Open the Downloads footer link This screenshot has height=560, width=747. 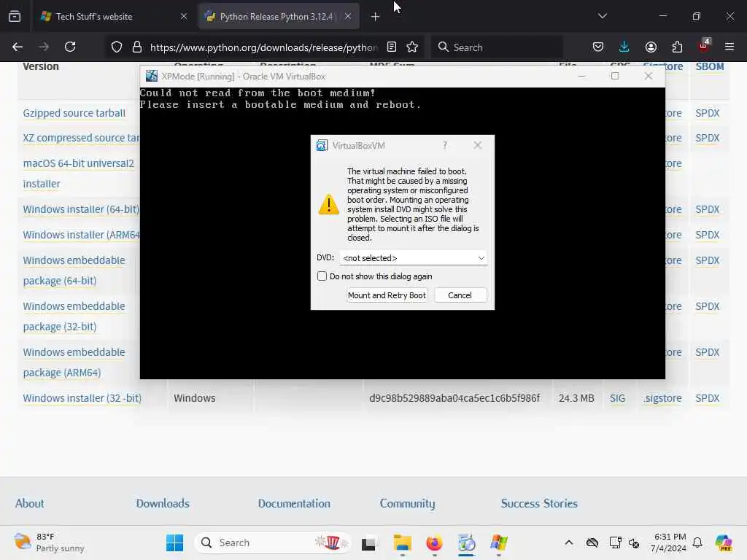163,503
